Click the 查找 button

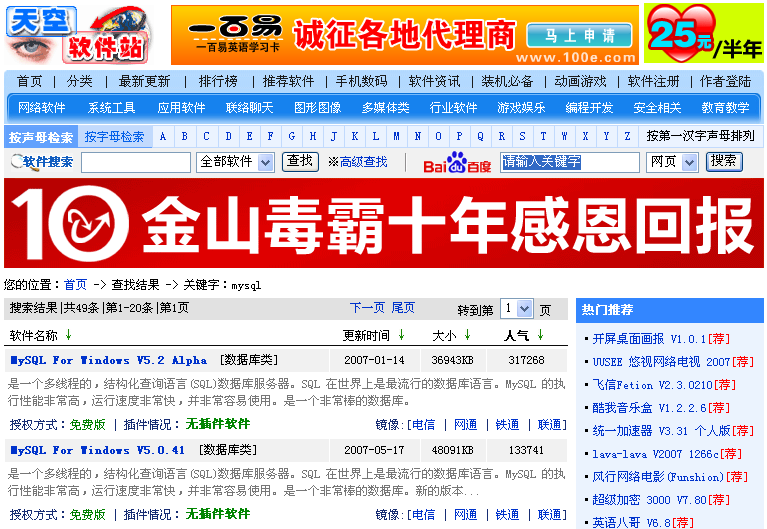click(x=300, y=161)
